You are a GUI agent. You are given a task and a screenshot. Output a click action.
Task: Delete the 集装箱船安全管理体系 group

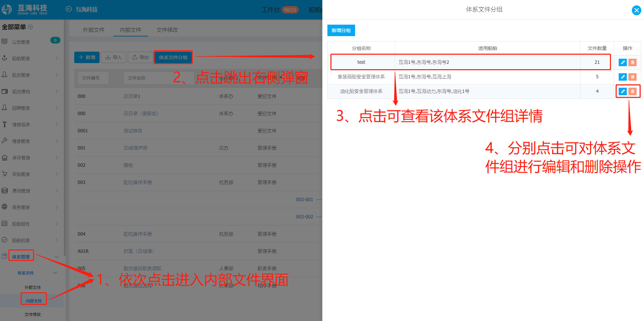633,77
